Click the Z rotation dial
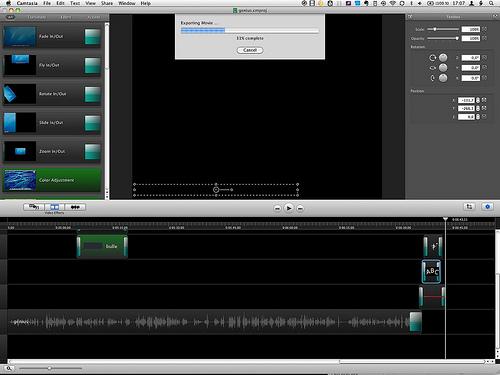500x375 pixels. pos(443,58)
